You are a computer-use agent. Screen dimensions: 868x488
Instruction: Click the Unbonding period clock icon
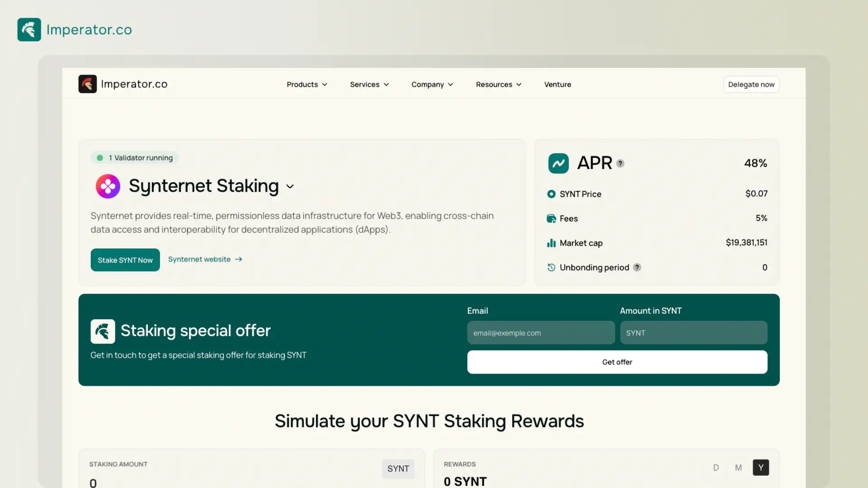point(551,267)
